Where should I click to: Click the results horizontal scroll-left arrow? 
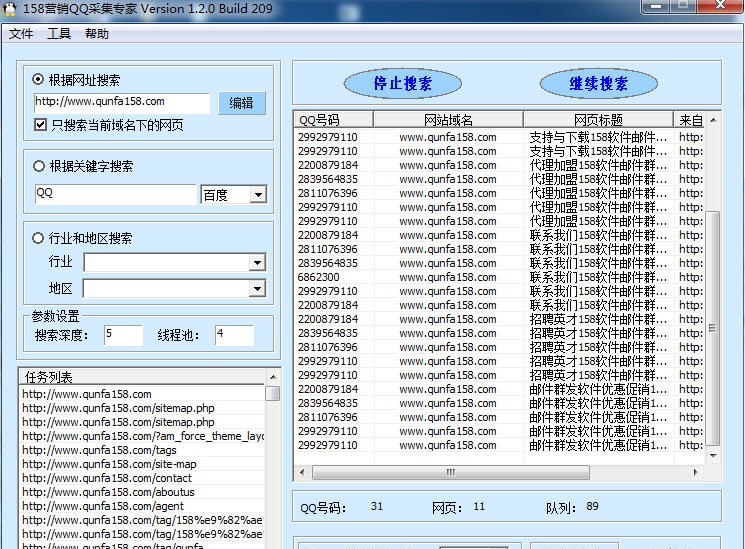pos(302,472)
